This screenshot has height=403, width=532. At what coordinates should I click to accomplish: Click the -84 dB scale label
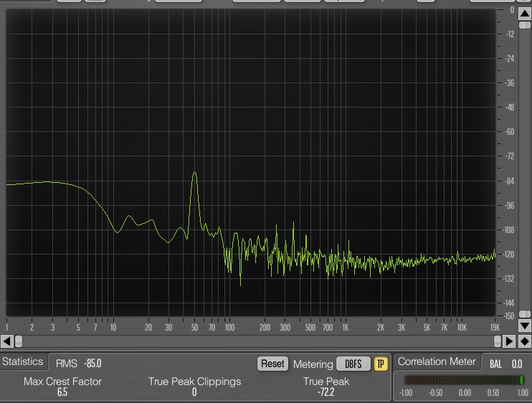click(x=509, y=181)
